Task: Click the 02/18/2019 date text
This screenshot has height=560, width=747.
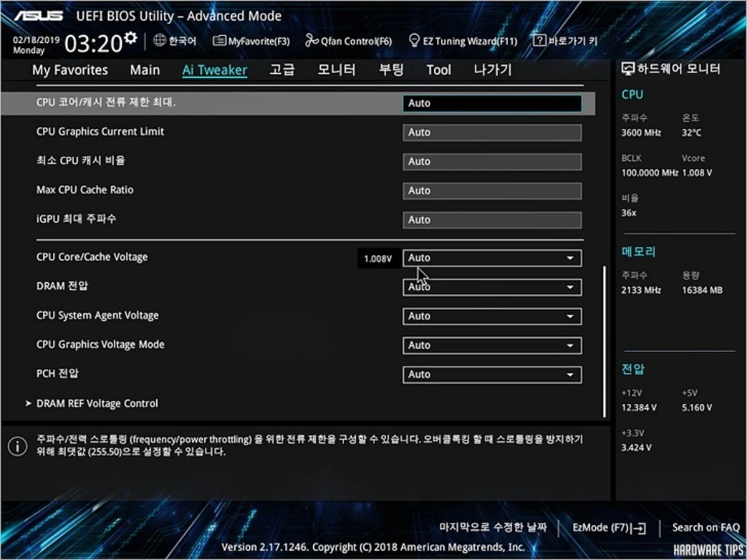Action: click(36, 40)
